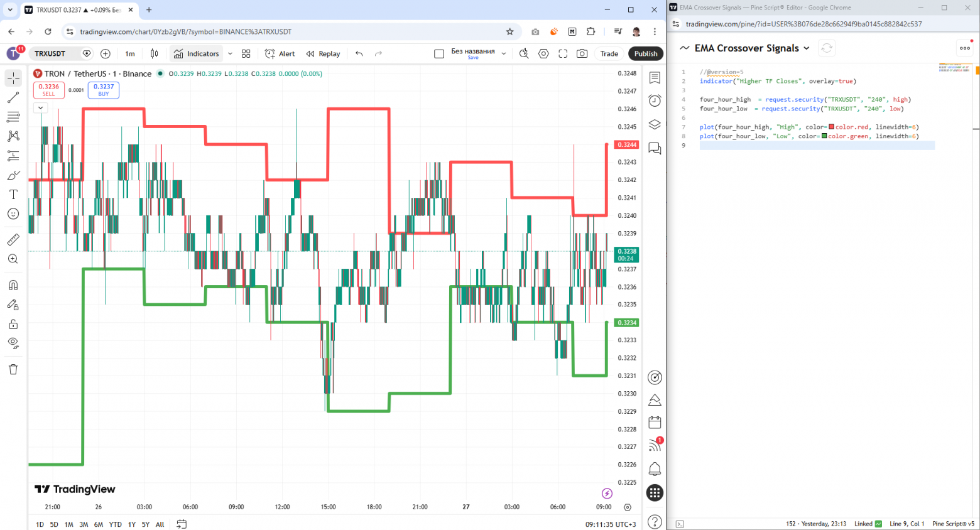This screenshot has height=530, width=980.
Task: Select the YTD date range
Action: [x=115, y=524]
